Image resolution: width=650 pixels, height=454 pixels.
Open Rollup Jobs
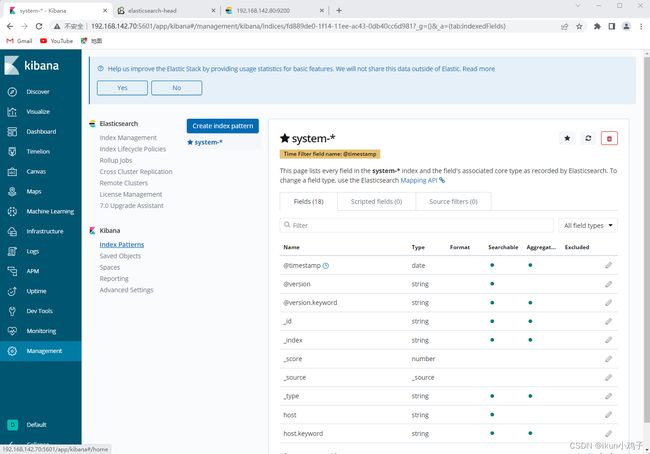coord(116,160)
